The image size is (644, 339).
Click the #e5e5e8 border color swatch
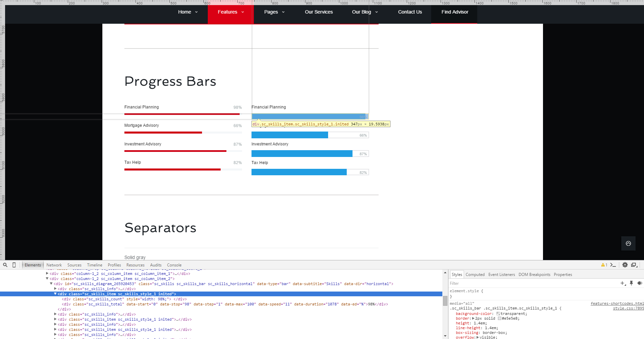[x=499, y=318]
